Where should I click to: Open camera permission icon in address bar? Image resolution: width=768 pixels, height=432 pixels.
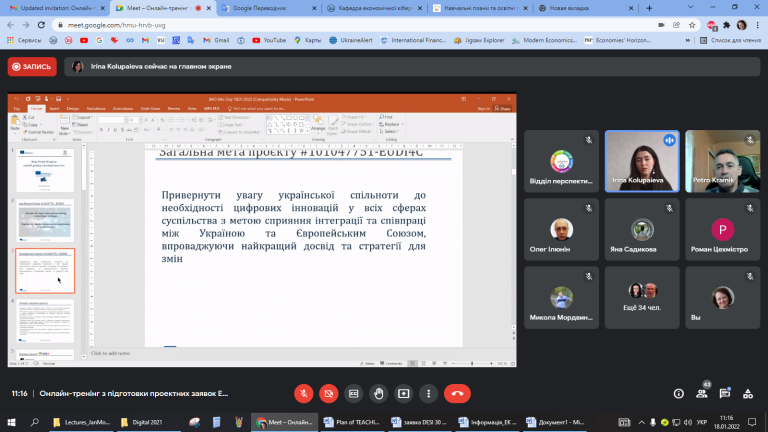click(x=661, y=25)
